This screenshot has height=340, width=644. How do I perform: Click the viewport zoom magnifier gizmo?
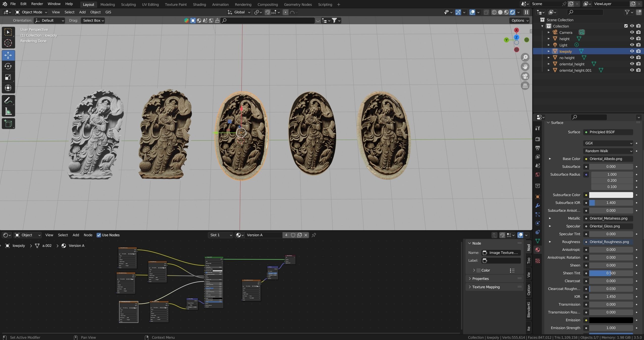click(x=525, y=57)
